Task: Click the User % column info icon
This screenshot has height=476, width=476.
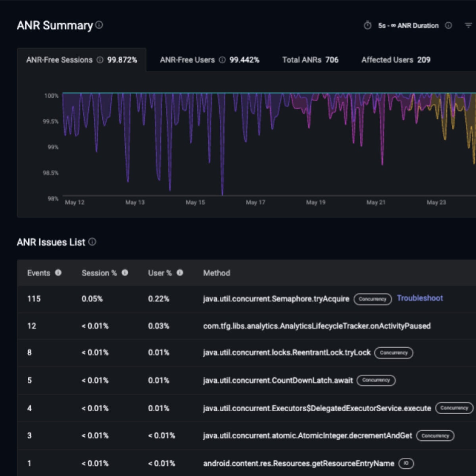Action: (x=180, y=273)
